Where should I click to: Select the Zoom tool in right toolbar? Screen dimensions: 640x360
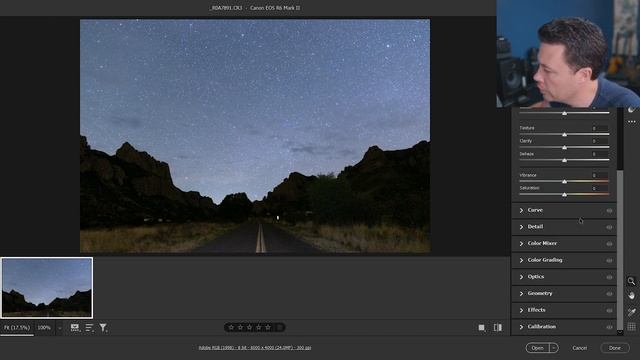631,281
